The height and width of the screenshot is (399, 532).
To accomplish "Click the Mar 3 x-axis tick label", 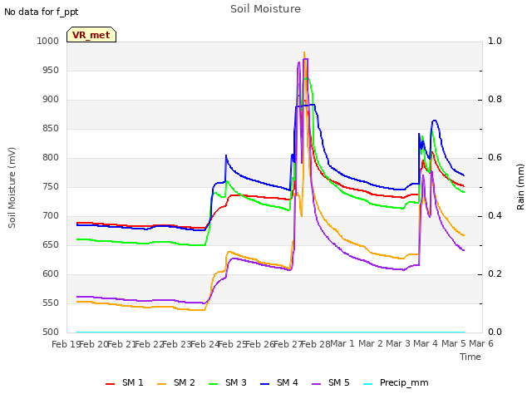I will 398,343.
